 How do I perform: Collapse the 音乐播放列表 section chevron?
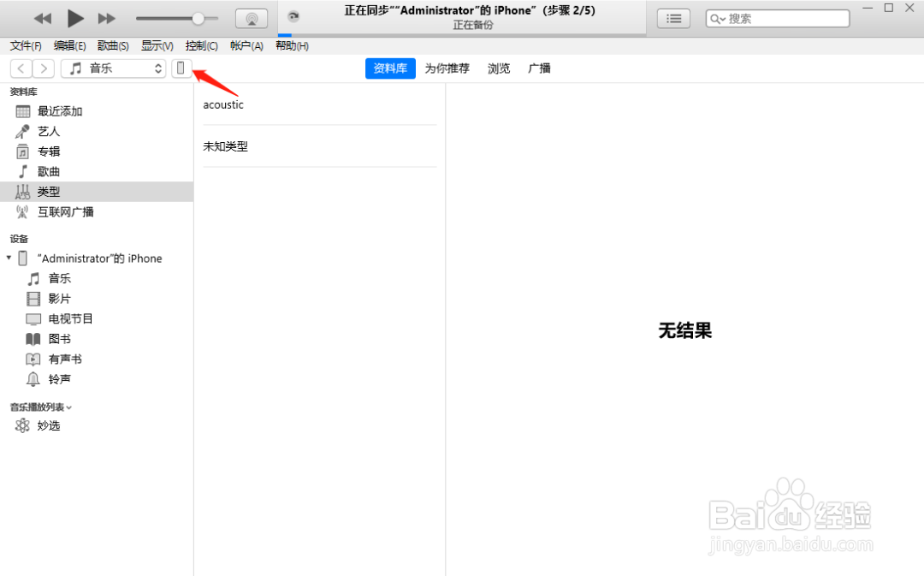coord(69,407)
